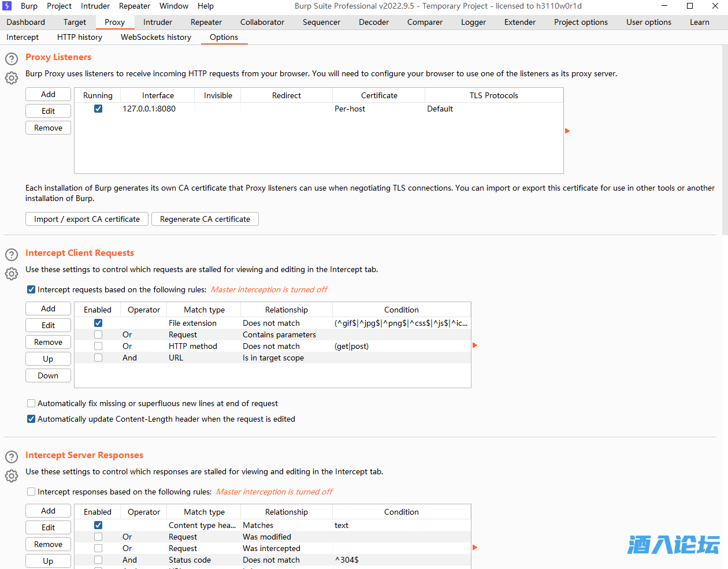Open the Proxy Listeners gear options
728x569 pixels.
coord(12,78)
